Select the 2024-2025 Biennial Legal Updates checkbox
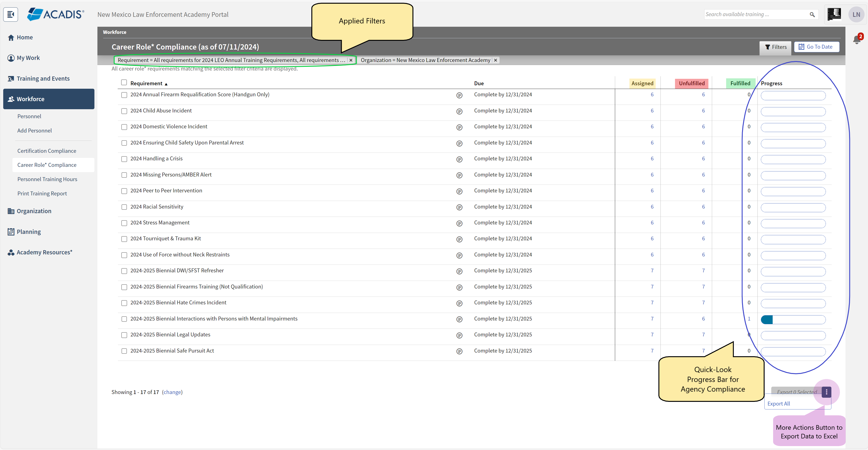868x450 pixels. coord(124,335)
